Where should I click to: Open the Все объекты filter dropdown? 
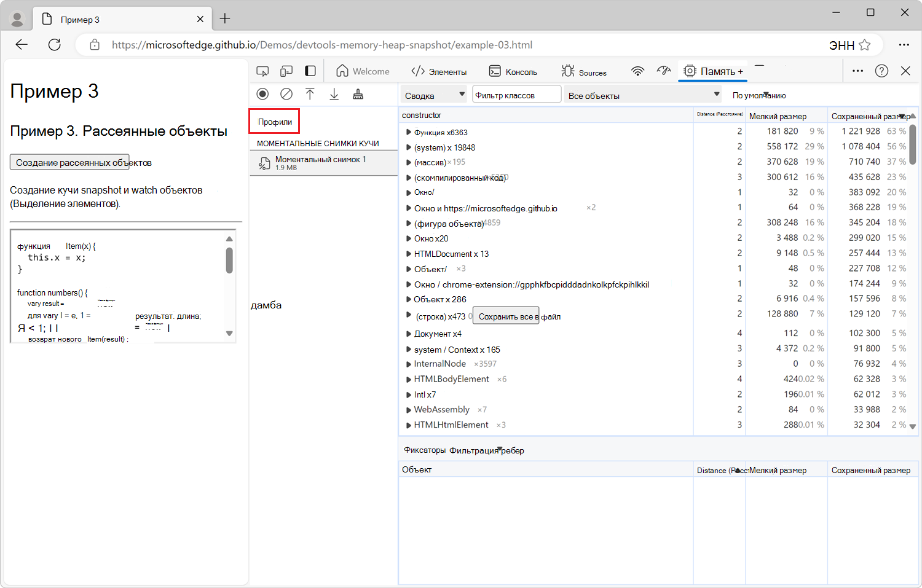pyautogui.click(x=643, y=95)
